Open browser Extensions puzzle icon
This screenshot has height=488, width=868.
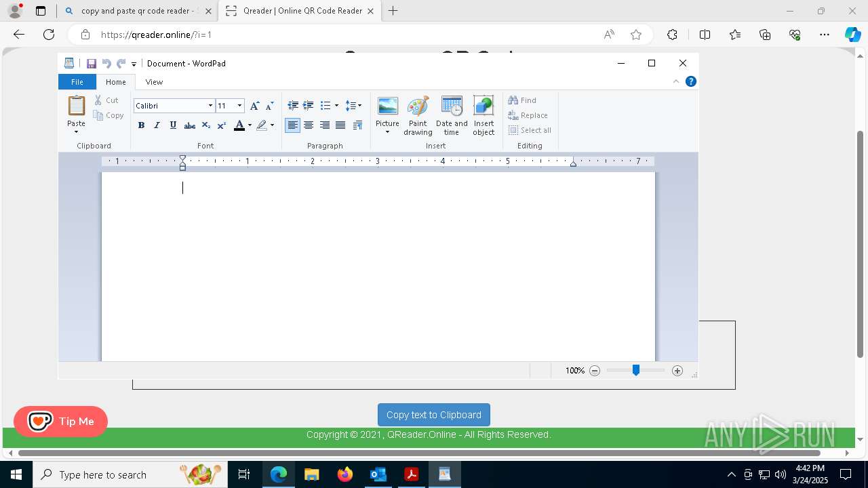pyautogui.click(x=672, y=35)
